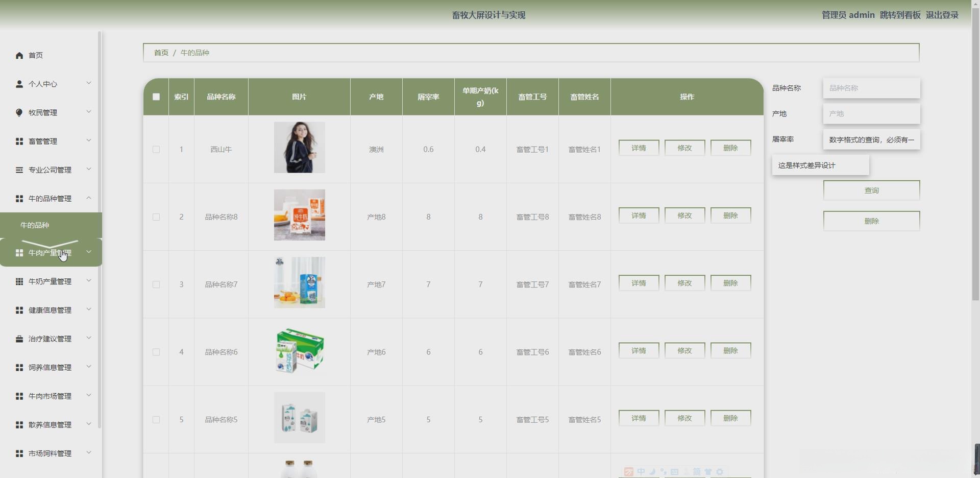Click the grid icon beside 牛肉产量管理
Image resolution: width=980 pixels, height=478 pixels.
(19, 253)
